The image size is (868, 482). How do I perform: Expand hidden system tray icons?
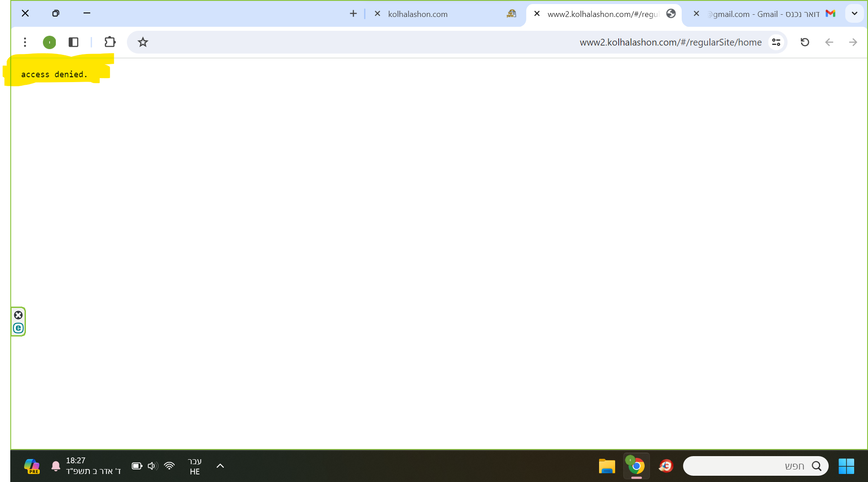click(x=220, y=466)
